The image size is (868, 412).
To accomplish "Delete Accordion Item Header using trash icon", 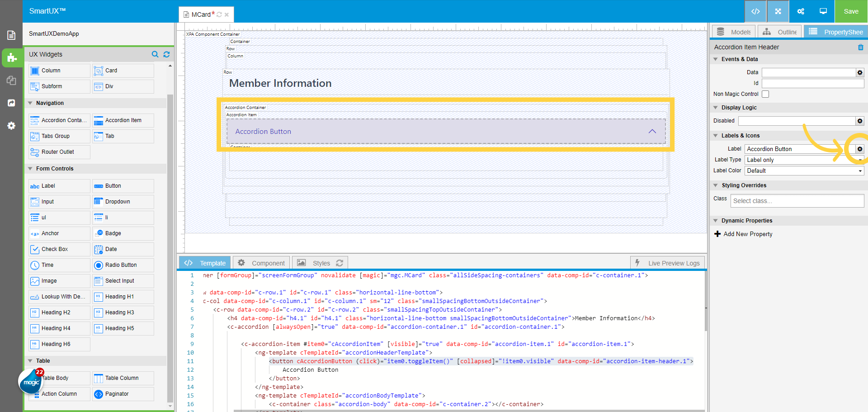I will pyautogui.click(x=860, y=47).
